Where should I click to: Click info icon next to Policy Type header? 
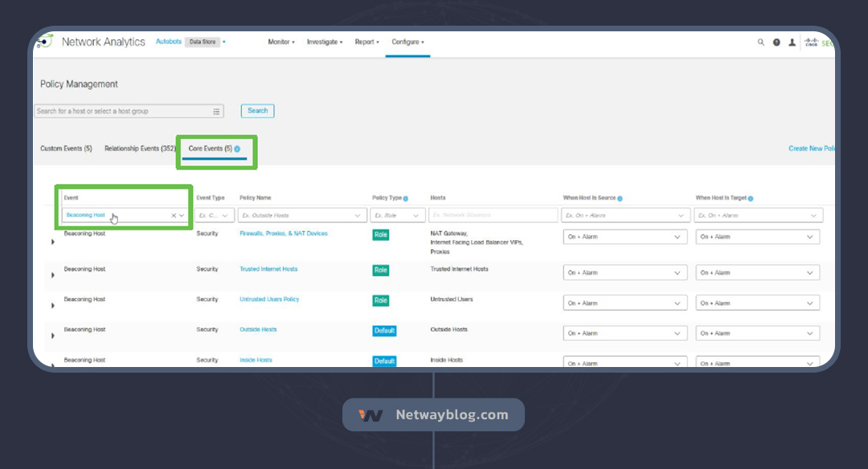coord(406,198)
